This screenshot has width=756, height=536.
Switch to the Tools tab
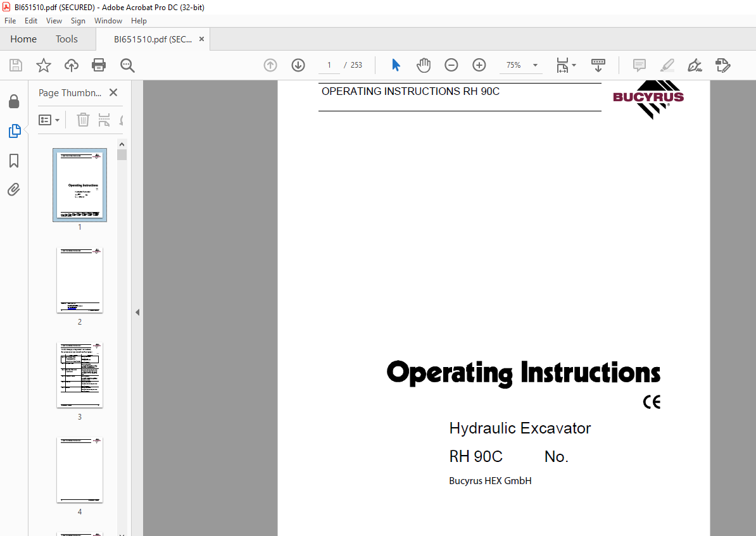click(x=66, y=39)
